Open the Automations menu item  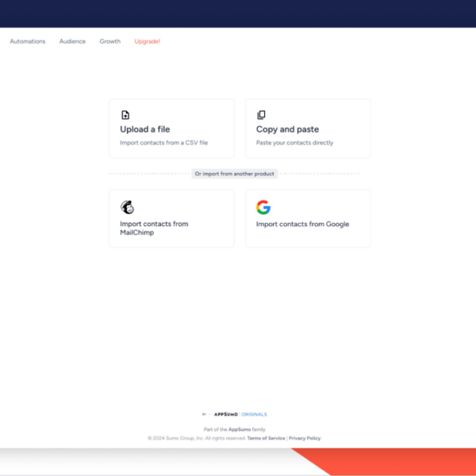tap(28, 41)
